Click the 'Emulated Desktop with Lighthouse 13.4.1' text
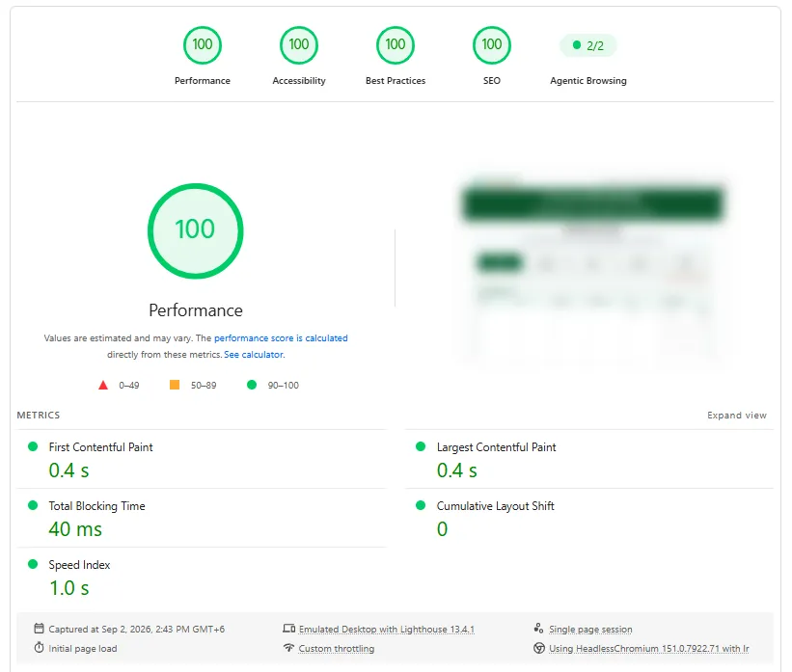 point(387,629)
